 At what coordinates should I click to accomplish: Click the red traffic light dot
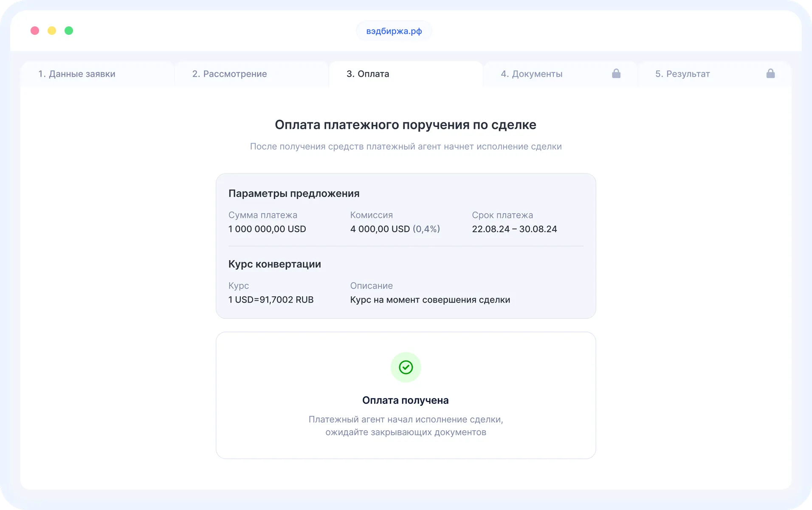point(34,31)
